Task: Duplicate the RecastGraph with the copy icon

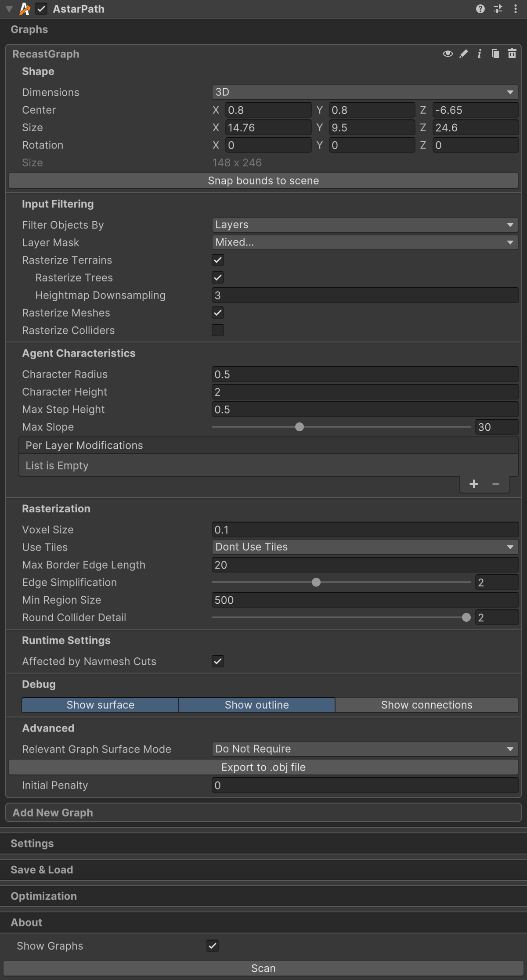Action: tap(495, 54)
